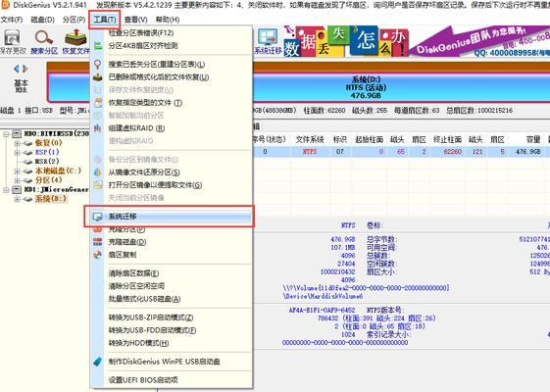Viewport: 550px width, 392px height.
Task: Click the left disk navigation arrow
Action: (16, 69)
